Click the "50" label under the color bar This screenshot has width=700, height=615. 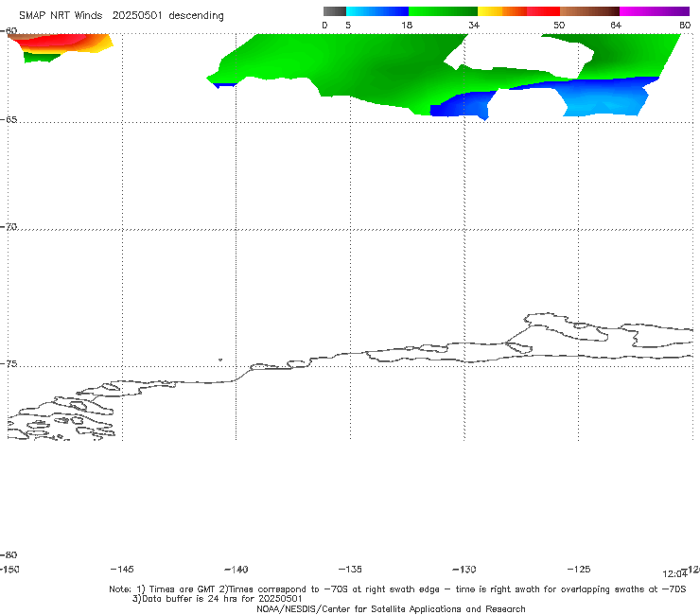pos(559,25)
